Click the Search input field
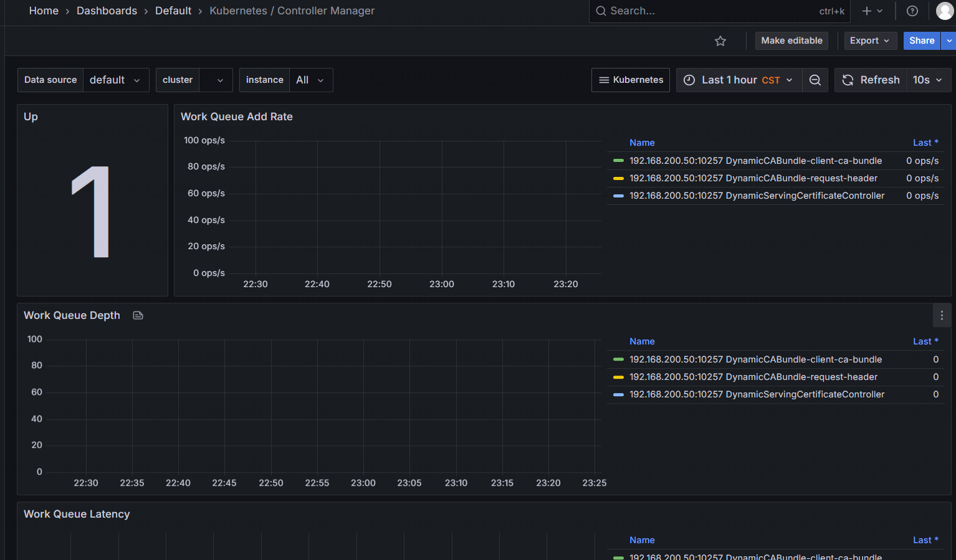 pos(710,11)
